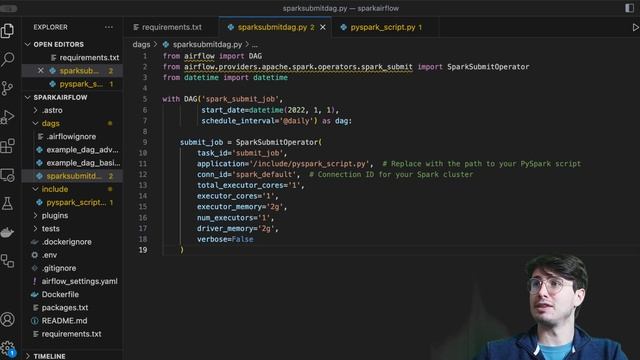The width and height of the screenshot is (640, 360).
Task: Click the Explorer more actions ellipsis
Action: point(109,27)
